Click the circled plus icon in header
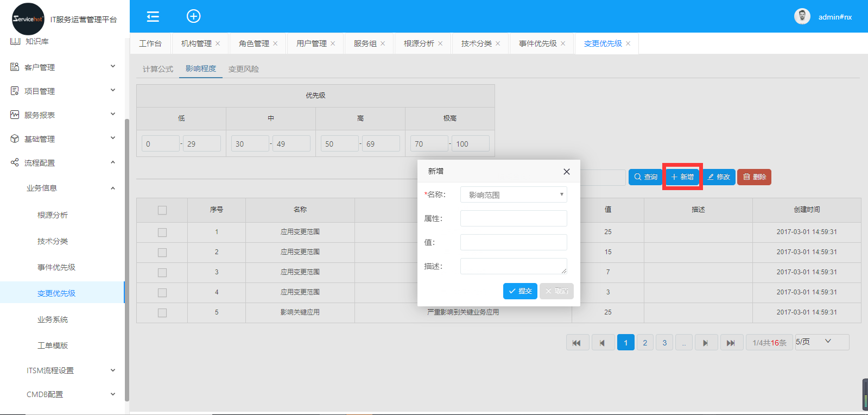868x415 pixels. (194, 16)
